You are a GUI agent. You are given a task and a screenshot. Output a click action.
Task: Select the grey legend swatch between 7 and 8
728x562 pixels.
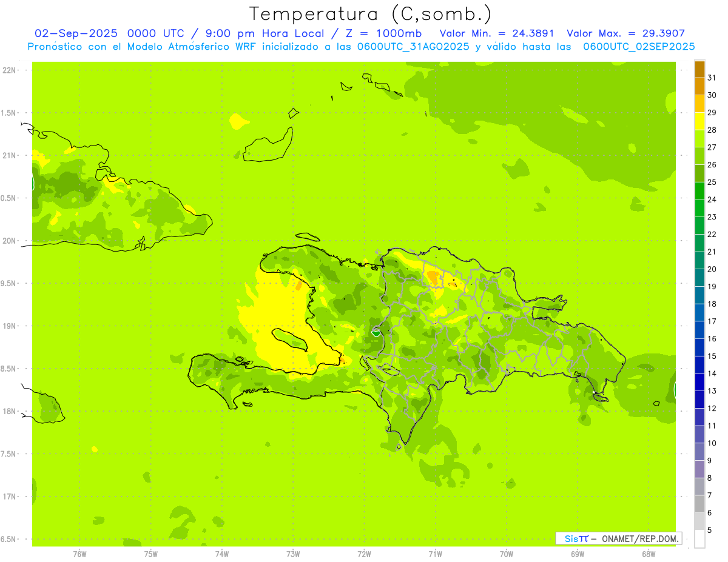[x=699, y=487]
